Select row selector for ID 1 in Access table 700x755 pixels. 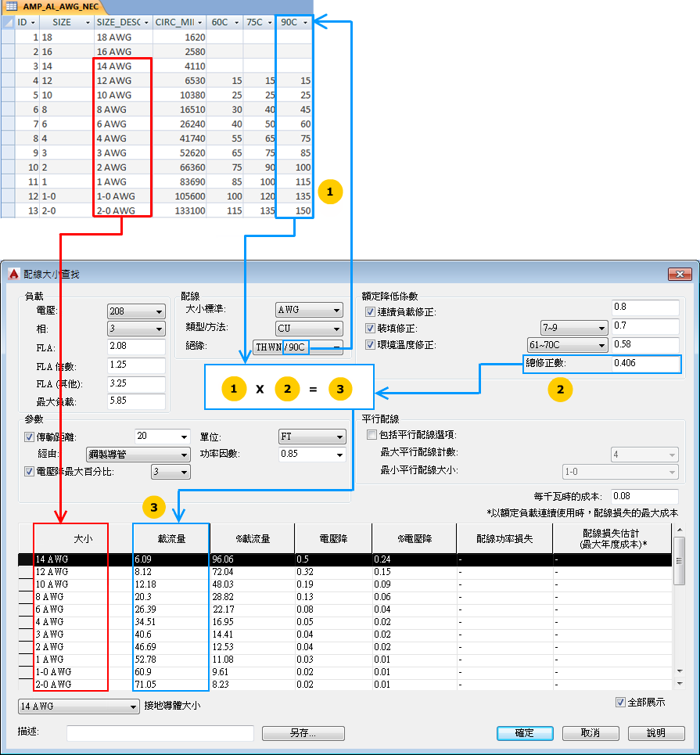coord(8,37)
